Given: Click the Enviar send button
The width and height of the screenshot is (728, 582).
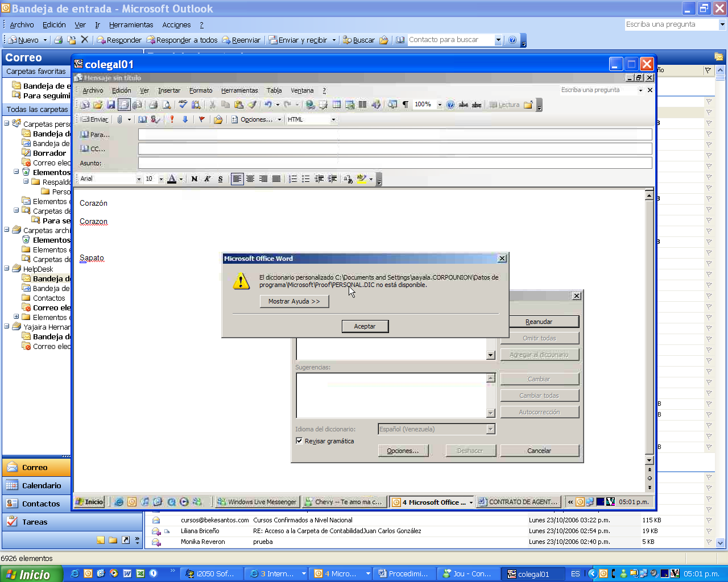Looking at the screenshot, I should 94,119.
